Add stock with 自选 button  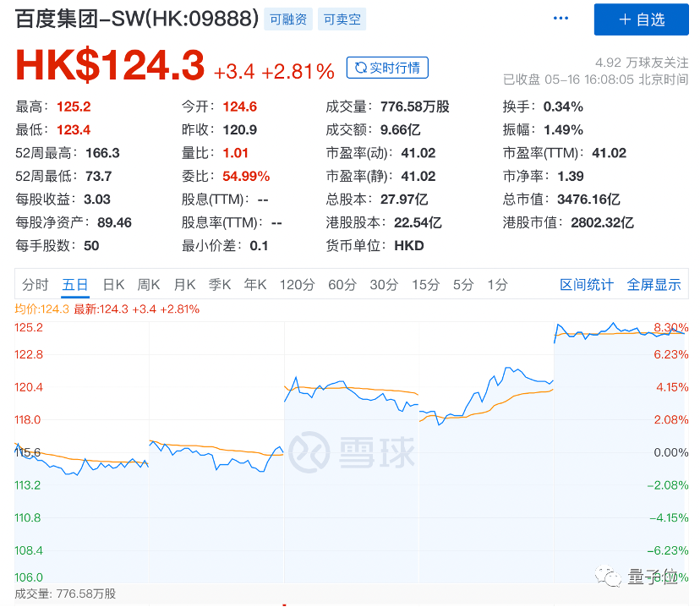tap(641, 19)
